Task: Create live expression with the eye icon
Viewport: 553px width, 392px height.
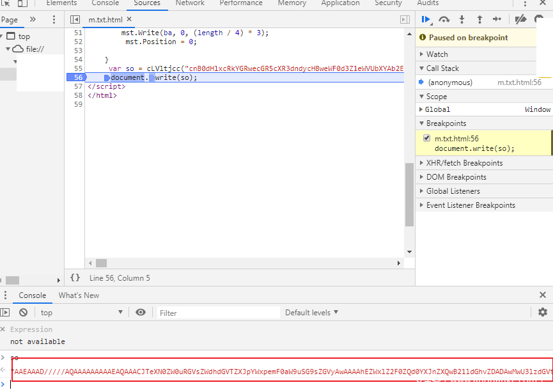Action: (x=141, y=313)
